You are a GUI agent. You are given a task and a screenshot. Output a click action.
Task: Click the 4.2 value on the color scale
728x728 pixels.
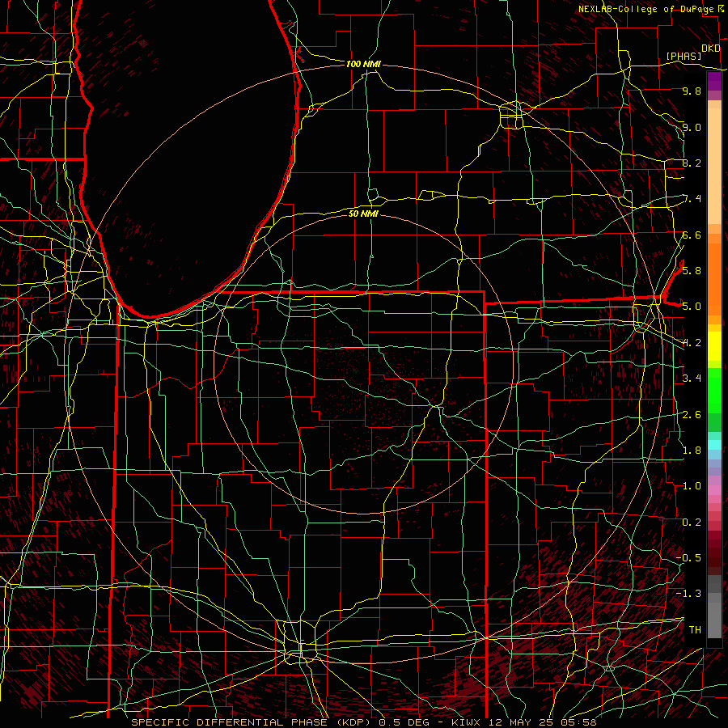[692, 343]
